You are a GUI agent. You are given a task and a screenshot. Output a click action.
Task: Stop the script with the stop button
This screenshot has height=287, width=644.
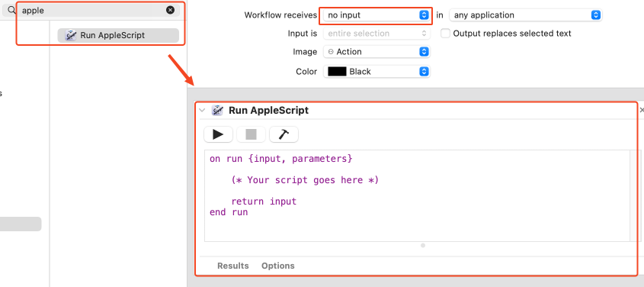click(x=251, y=134)
